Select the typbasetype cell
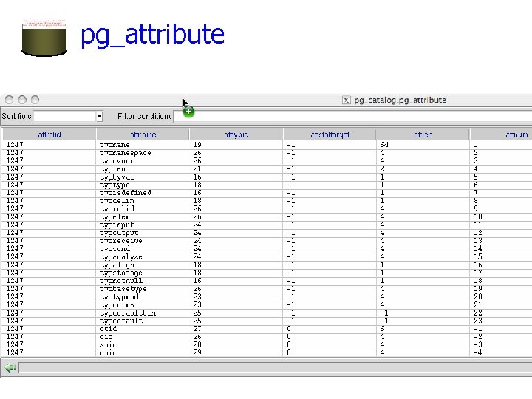The height and width of the screenshot is (399, 532). point(143,289)
